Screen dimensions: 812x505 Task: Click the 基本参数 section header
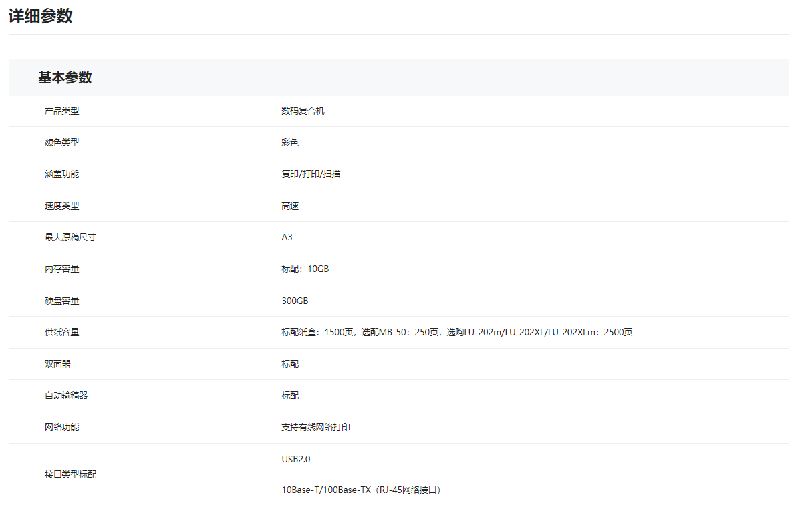[65, 77]
